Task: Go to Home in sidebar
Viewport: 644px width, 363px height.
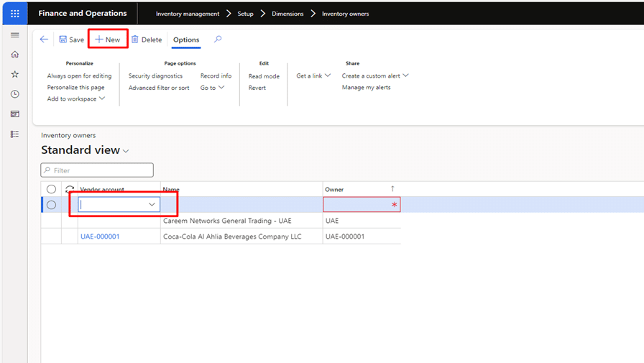Action: point(15,55)
